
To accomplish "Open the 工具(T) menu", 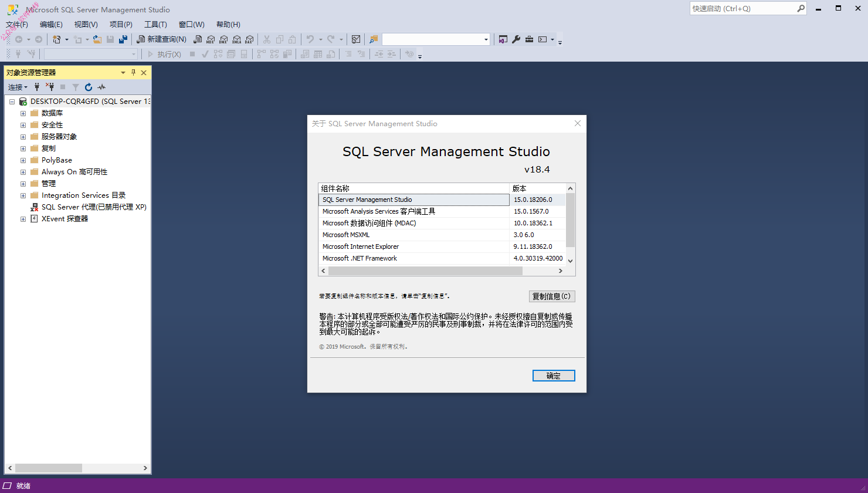I will 155,24.
